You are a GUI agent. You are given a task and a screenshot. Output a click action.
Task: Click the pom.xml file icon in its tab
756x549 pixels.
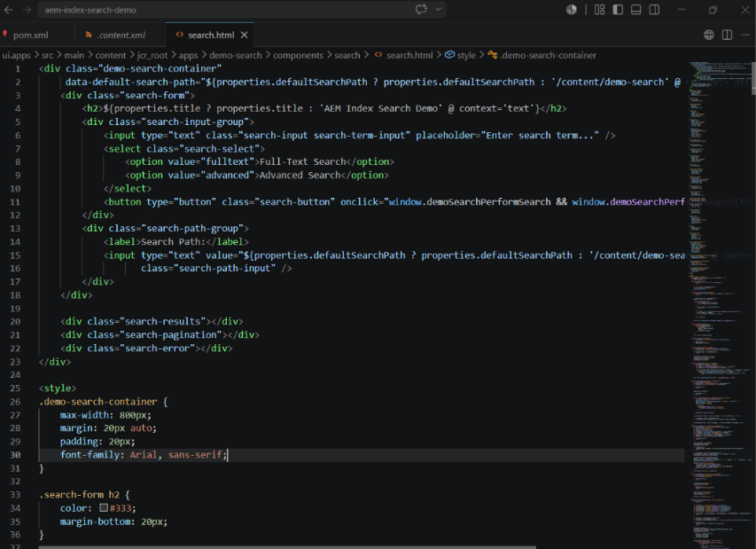4,35
